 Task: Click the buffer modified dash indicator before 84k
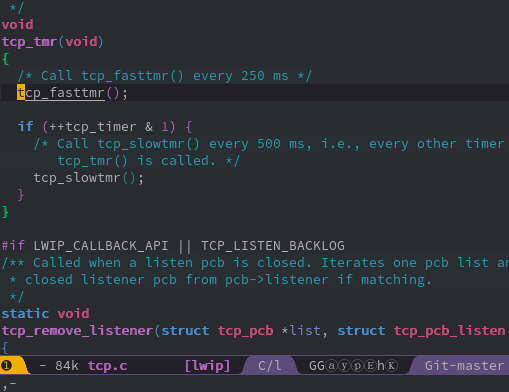tap(43, 366)
